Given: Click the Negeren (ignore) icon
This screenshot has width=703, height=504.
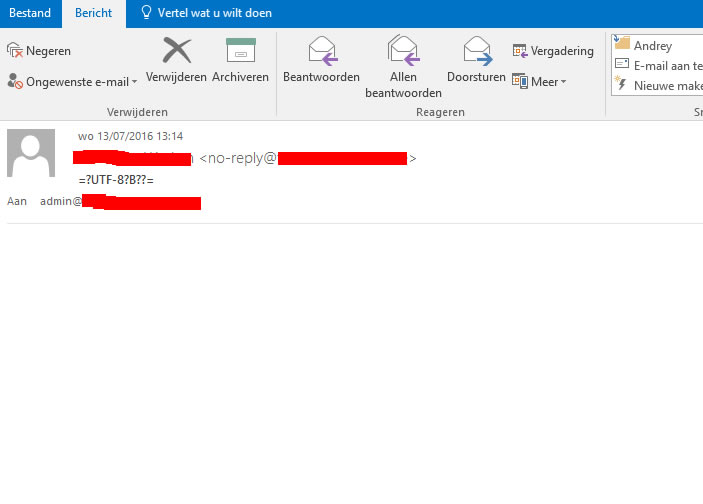Looking at the screenshot, I should 15,51.
